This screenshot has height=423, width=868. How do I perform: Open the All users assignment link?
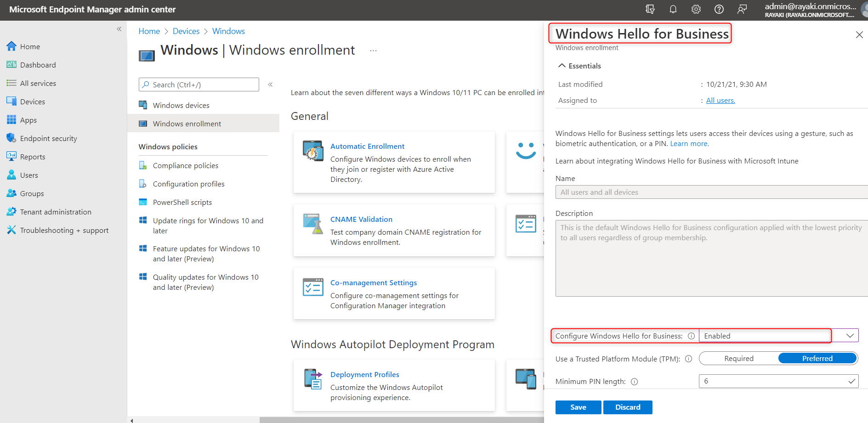720,100
